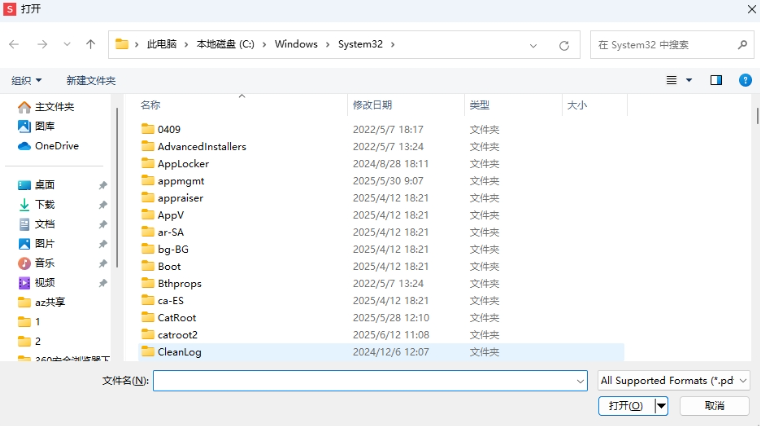Sort by 修改日期 column header
The width and height of the screenshot is (760, 426).
pyautogui.click(x=372, y=105)
